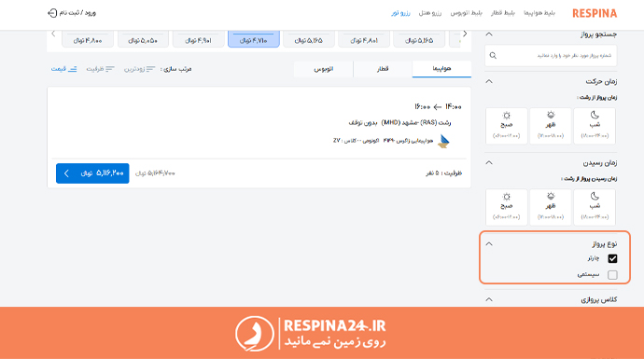This screenshot has height=359, width=644.
Task: Collapse the نوع پرواز section
Action: point(489,243)
